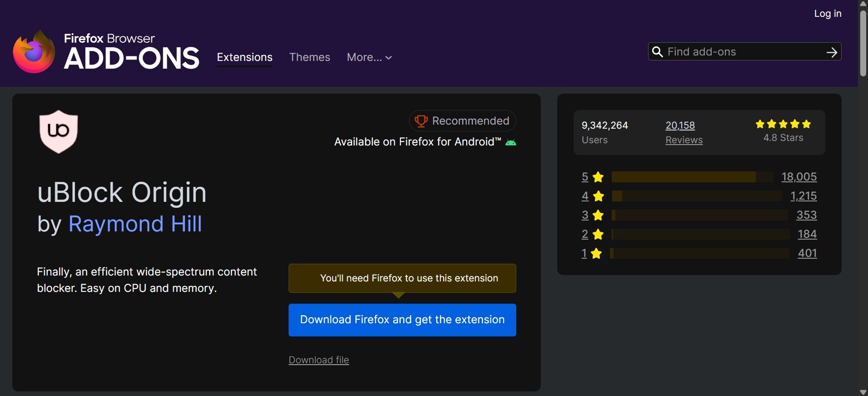Open Raymond Hill's author page

pyautogui.click(x=135, y=224)
